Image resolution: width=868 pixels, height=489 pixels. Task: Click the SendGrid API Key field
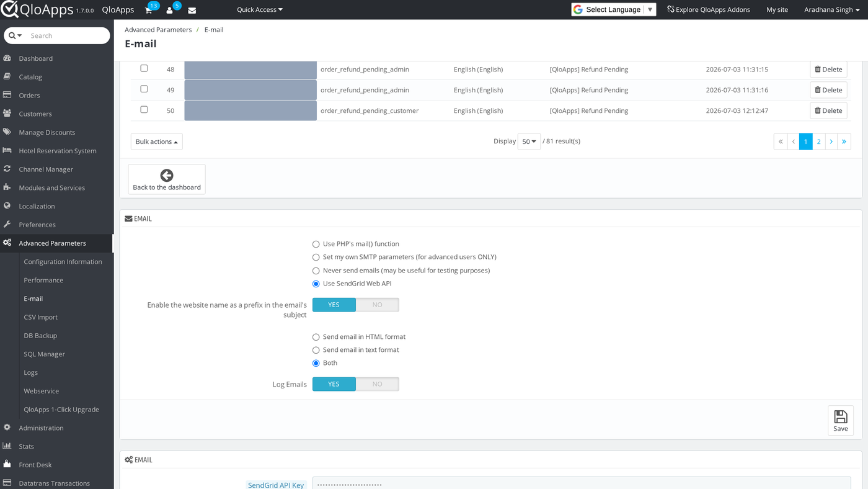(582, 484)
